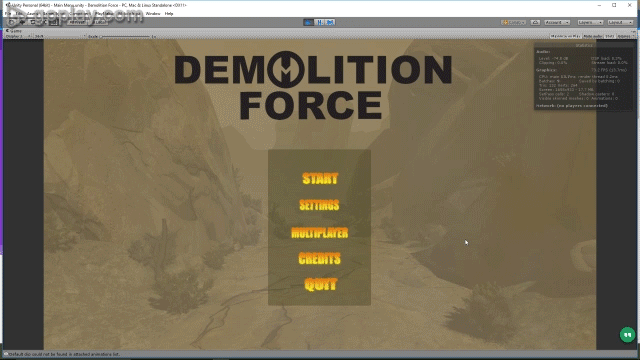Viewport: 640px width, 360px height.
Task: Open the File menu
Action: [x=8, y=13]
